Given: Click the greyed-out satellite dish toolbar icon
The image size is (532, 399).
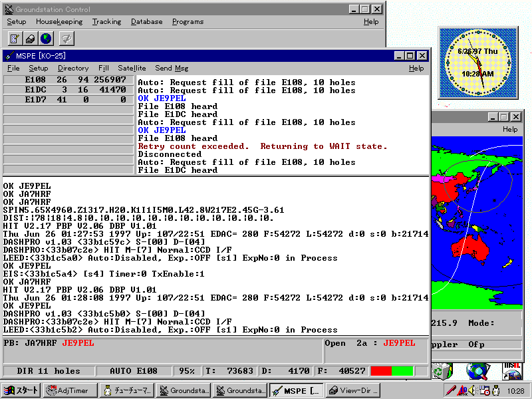Looking at the screenshot, I should (x=66, y=39).
